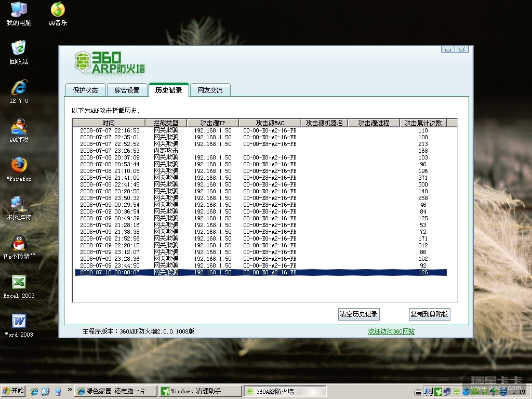Click highlighted row 2008-07-10 00:00:07

pyautogui.click(x=261, y=272)
